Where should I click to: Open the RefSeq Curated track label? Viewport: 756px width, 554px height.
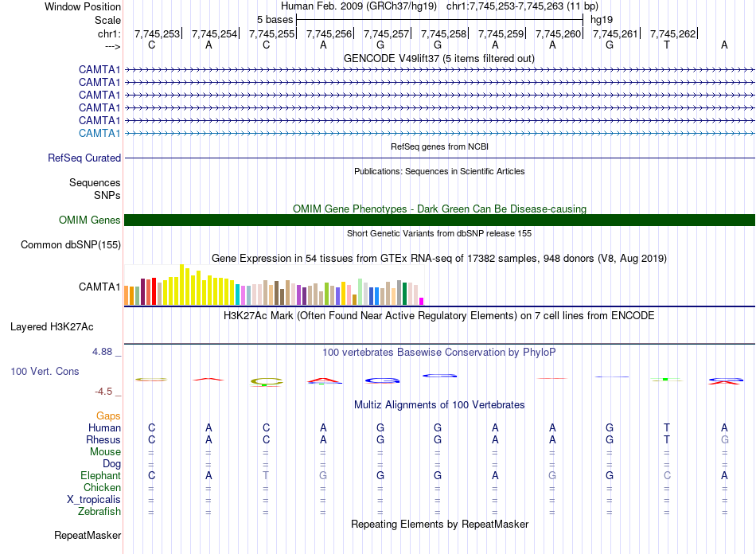pos(84,158)
